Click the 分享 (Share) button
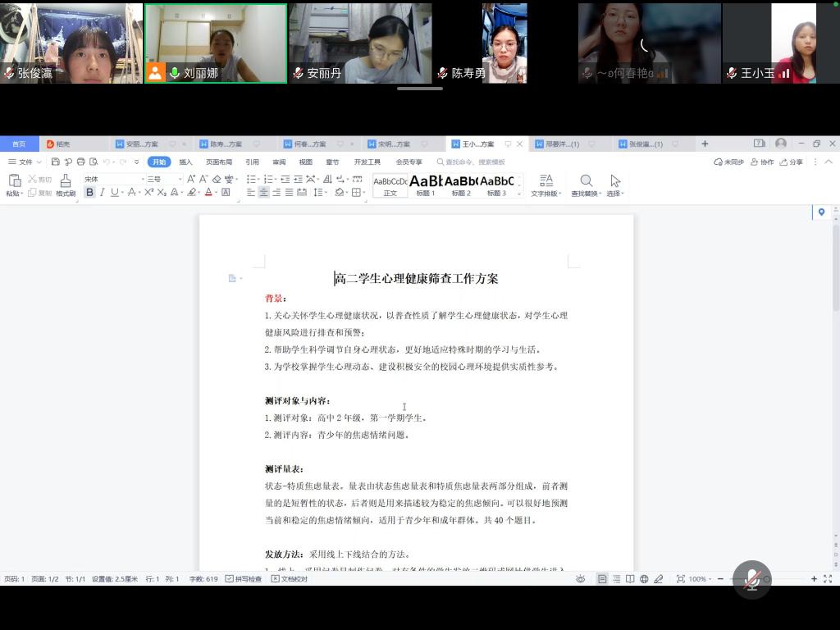840x630 pixels. point(792,162)
